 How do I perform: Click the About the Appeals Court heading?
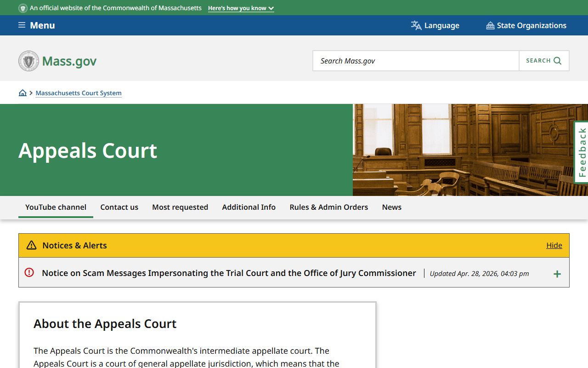(x=105, y=324)
